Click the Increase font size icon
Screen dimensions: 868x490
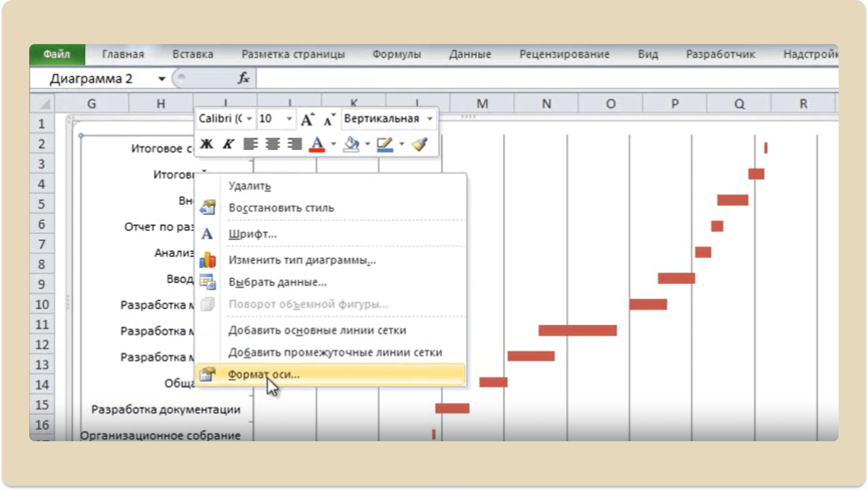307,119
